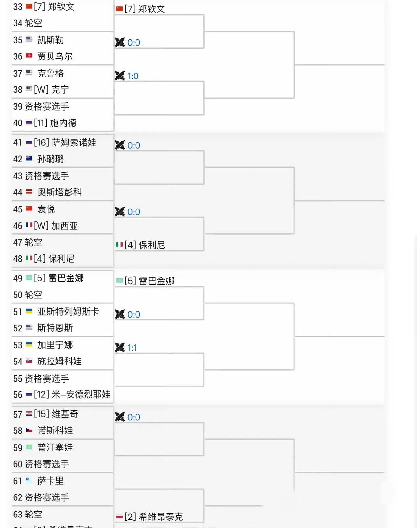Open [2] 希维昂泰克 in second round
This screenshot has height=528, width=420.
154,517
